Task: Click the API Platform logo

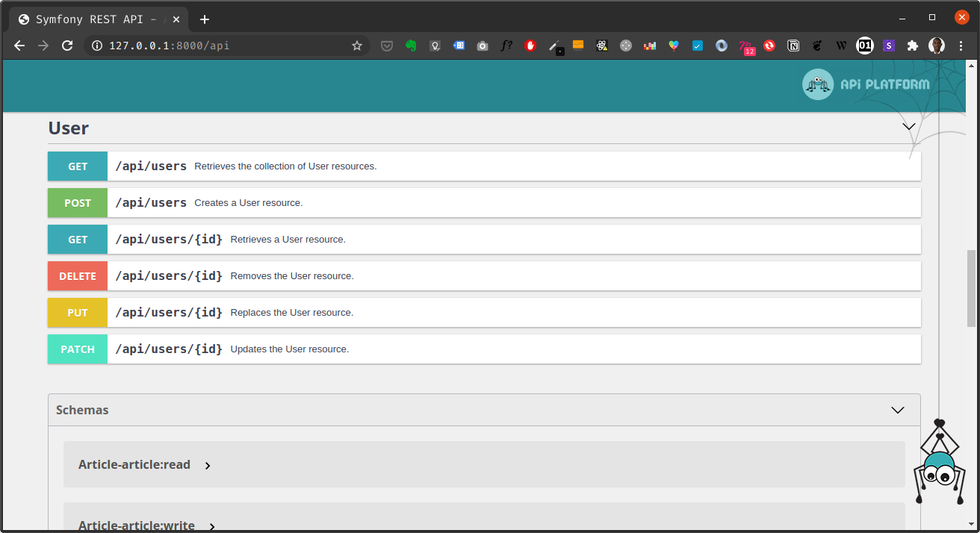Action: pyautogui.click(x=866, y=84)
